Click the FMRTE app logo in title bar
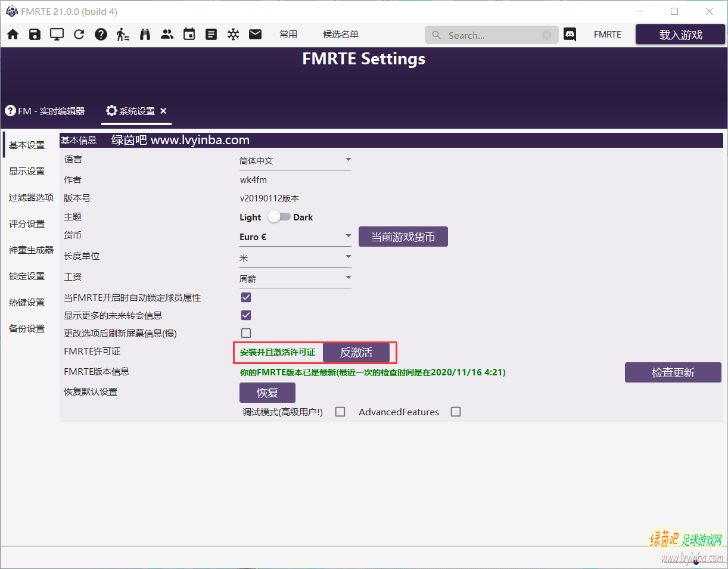Image resolution: width=728 pixels, height=569 pixels. 11,11
